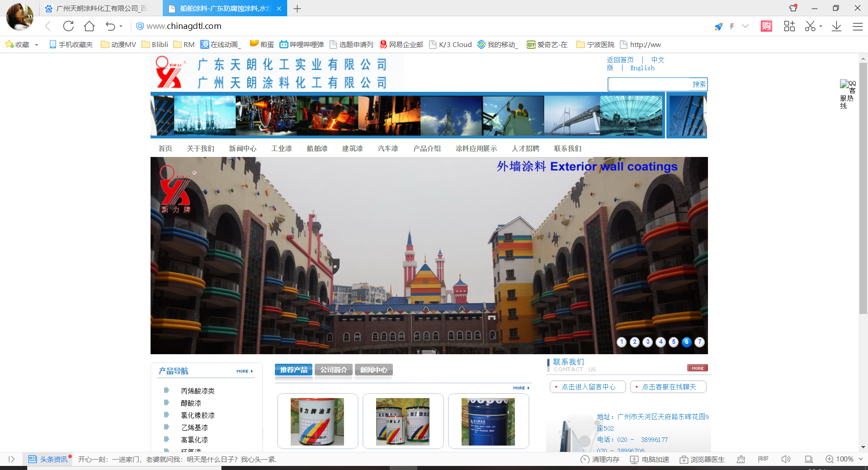868x470 pixels.
Task: Click 点击进入留言中心 button
Action: [x=588, y=387]
